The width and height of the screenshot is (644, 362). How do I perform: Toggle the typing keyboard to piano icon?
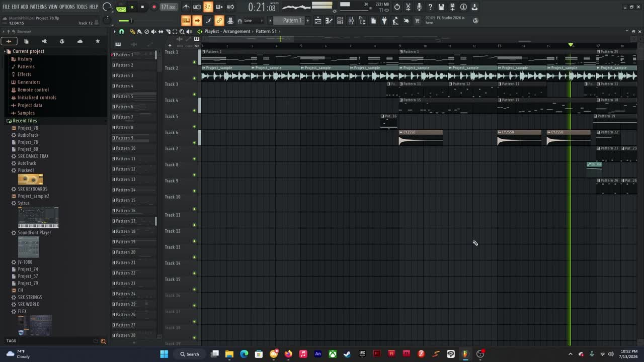coord(186,21)
